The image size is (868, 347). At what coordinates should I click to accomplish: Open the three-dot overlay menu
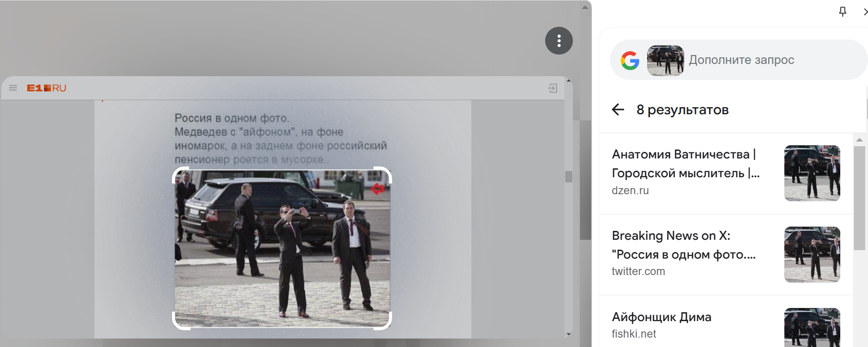[x=559, y=41]
